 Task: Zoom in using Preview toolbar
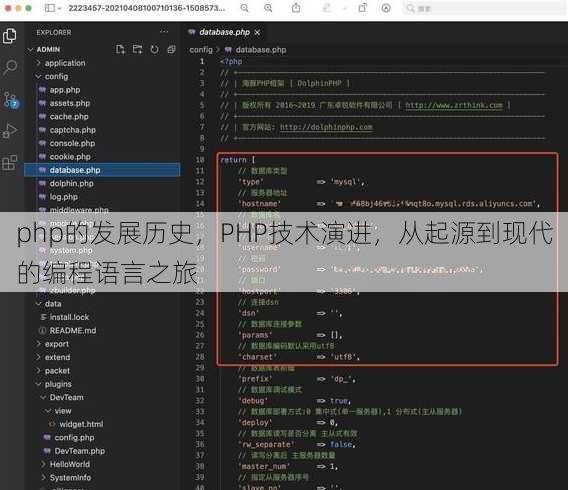point(268,8)
